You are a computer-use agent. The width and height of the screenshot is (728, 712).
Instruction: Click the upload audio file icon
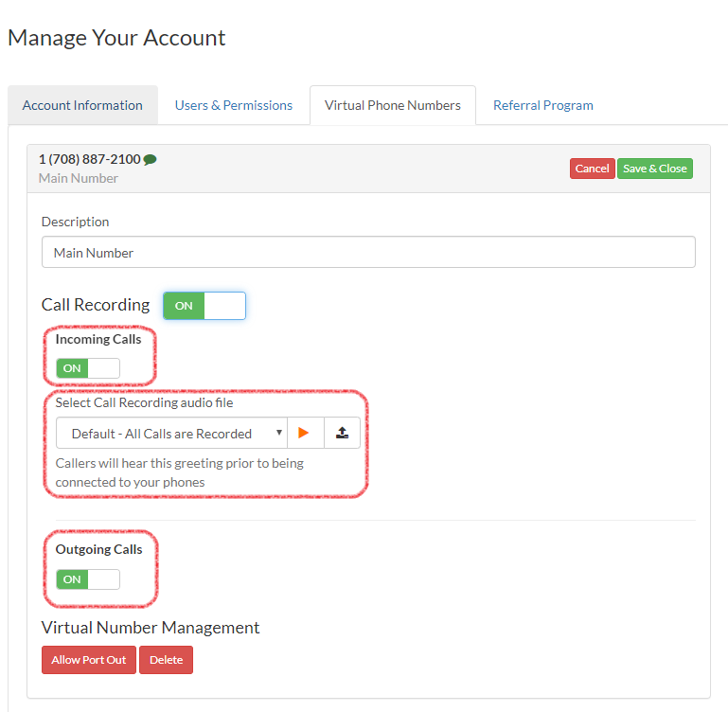342,433
